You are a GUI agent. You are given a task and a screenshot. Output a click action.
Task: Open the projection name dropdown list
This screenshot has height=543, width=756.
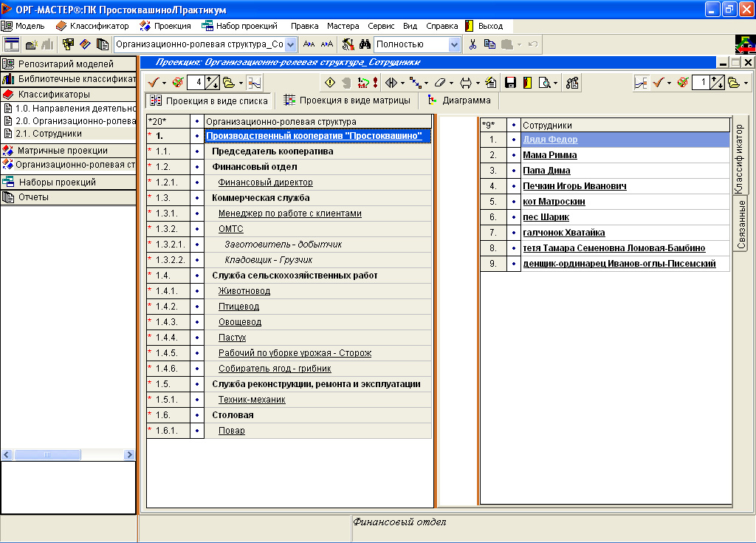291,44
